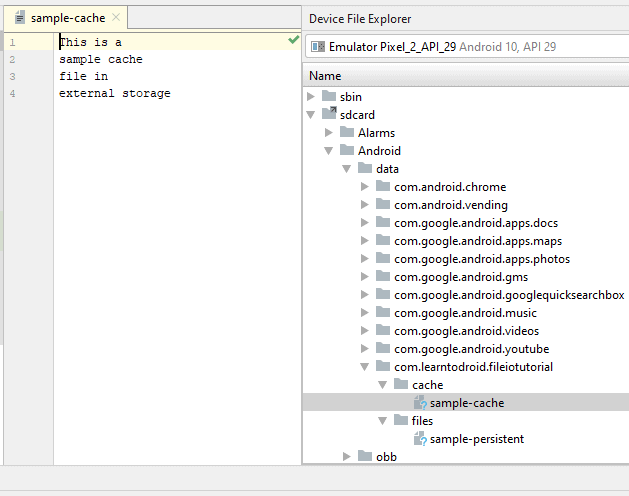The width and height of the screenshot is (629, 496).
Task: Expand com.google.android.youtube folder
Action: (x=365, y=349)
